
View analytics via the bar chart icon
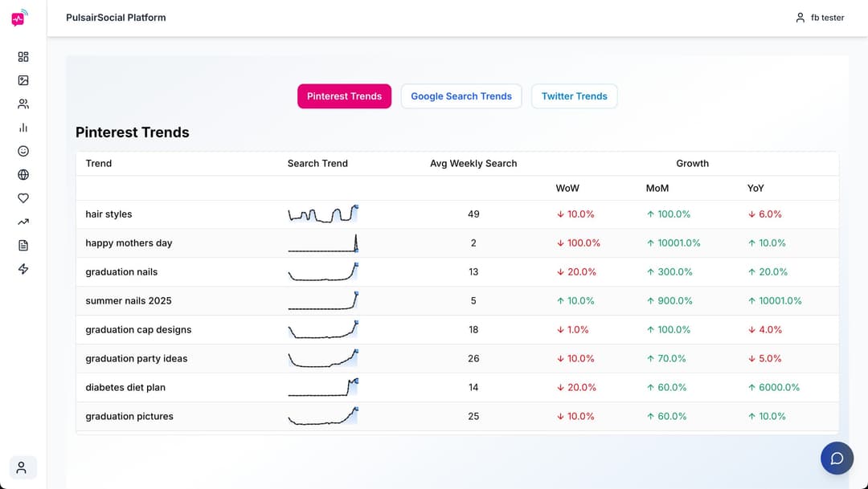[23, 127]
